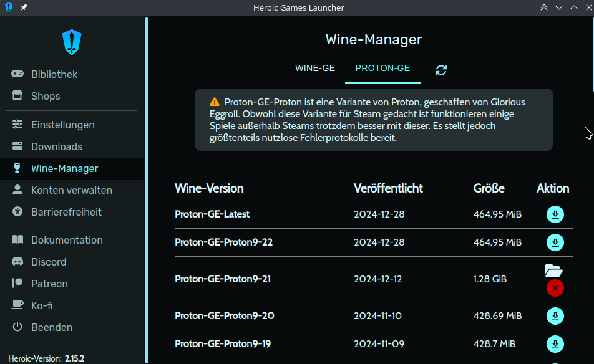Click the Wine-Manager page heading
Screen dimensions: 594x364
tap(374, 39)
